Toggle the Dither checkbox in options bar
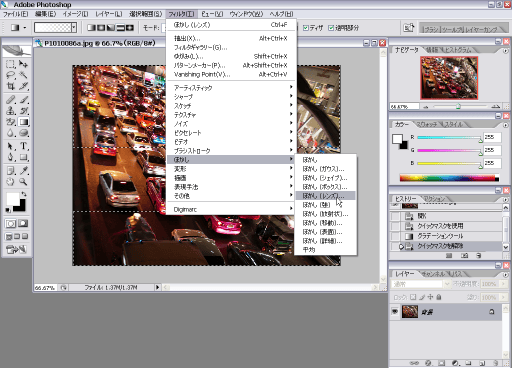Image resolution: width=512 pixels, height=368 pixels. (x=306, y=28)
